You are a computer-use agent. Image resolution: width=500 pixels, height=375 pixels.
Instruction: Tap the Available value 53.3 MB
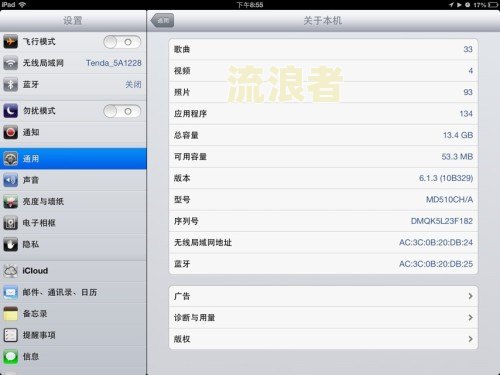tap(457, 156)
